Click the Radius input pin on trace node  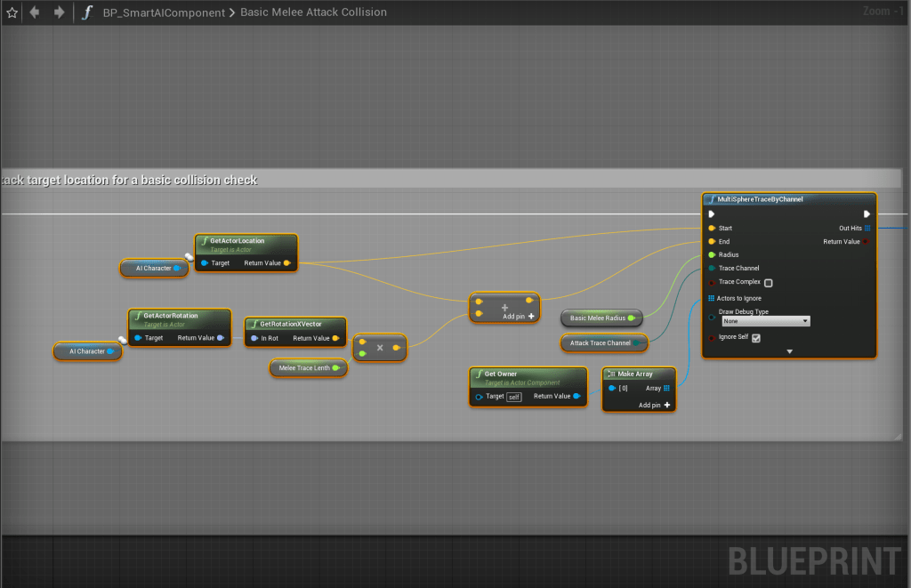(x=713, y=254)
